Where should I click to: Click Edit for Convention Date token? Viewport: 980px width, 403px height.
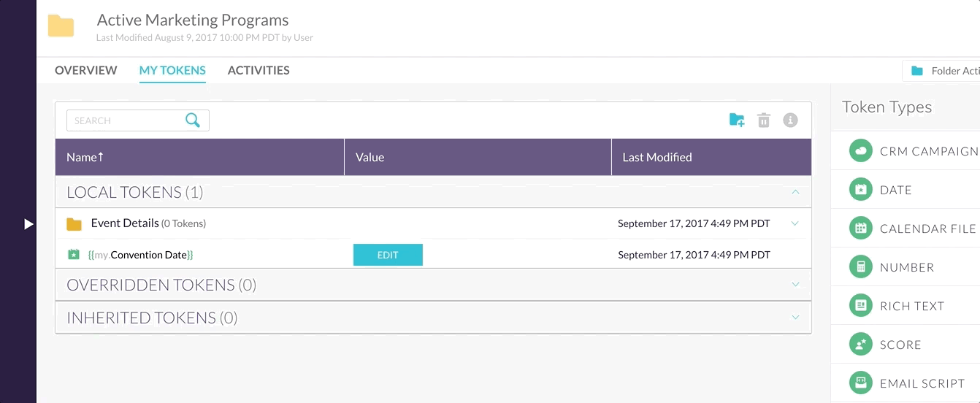pos(388,255)
